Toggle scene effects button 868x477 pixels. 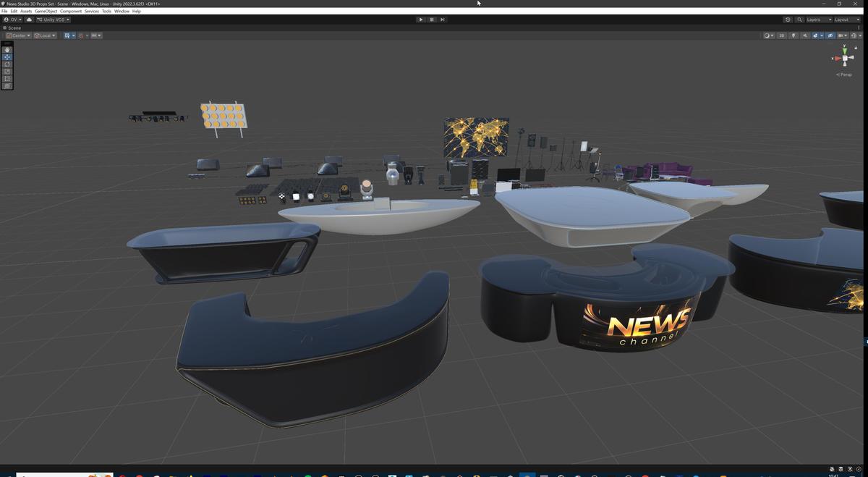tap(815, 35)
